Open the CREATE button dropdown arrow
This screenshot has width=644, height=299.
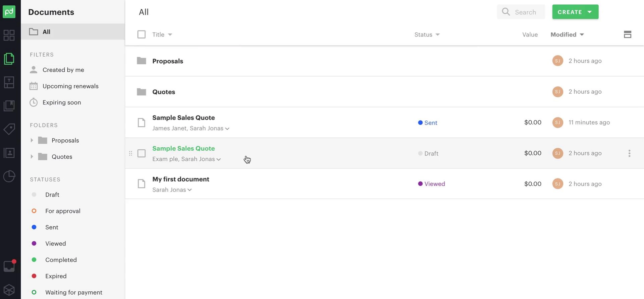[x=590, y=12]
